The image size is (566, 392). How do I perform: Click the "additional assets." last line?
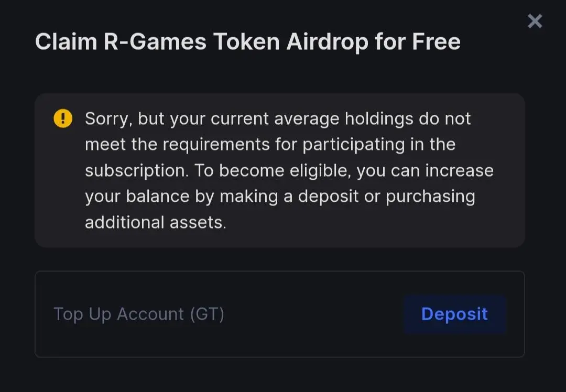156,222
